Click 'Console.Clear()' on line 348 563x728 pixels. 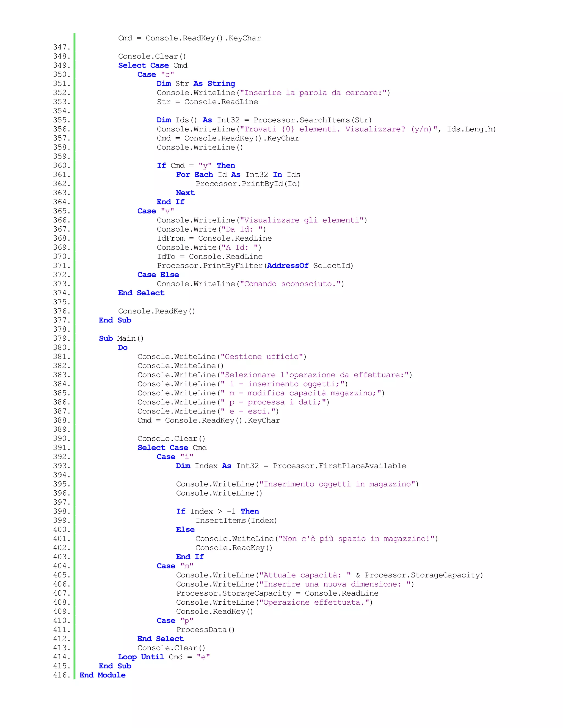click(x=152, y=56)
